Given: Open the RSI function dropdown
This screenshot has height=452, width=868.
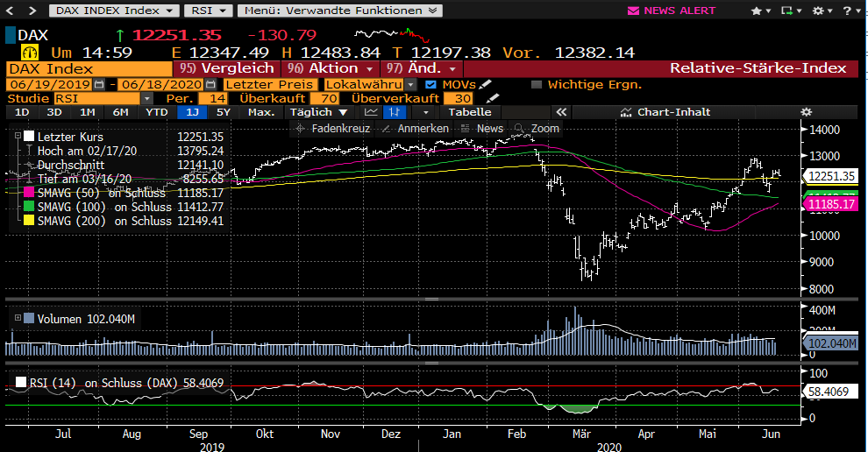Looking at the screenshot, I should 208,11.
